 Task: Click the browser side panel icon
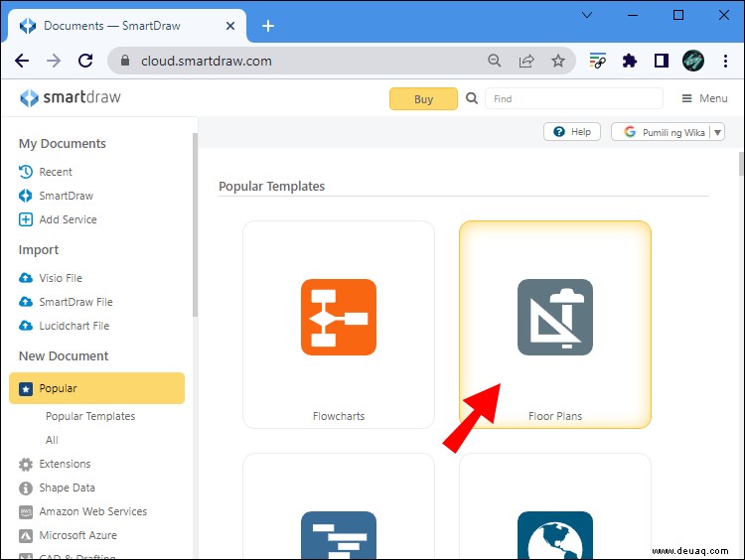click(x=662, y=61)
